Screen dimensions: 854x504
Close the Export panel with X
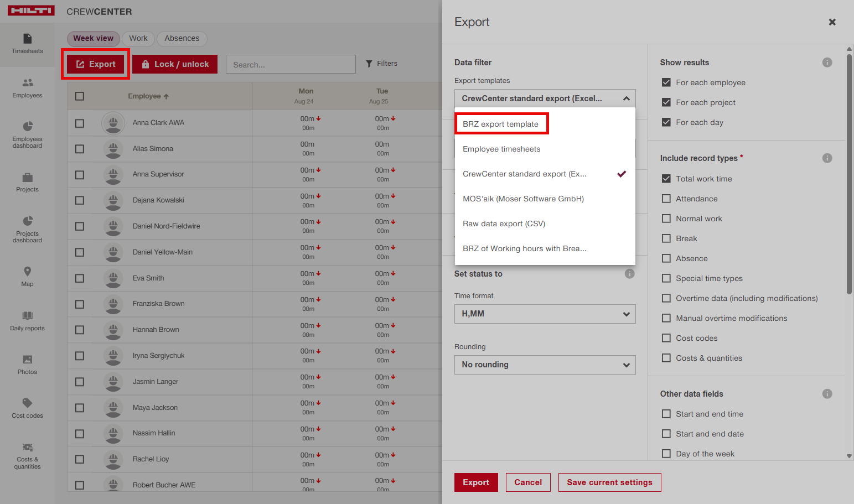coord(832,22)
